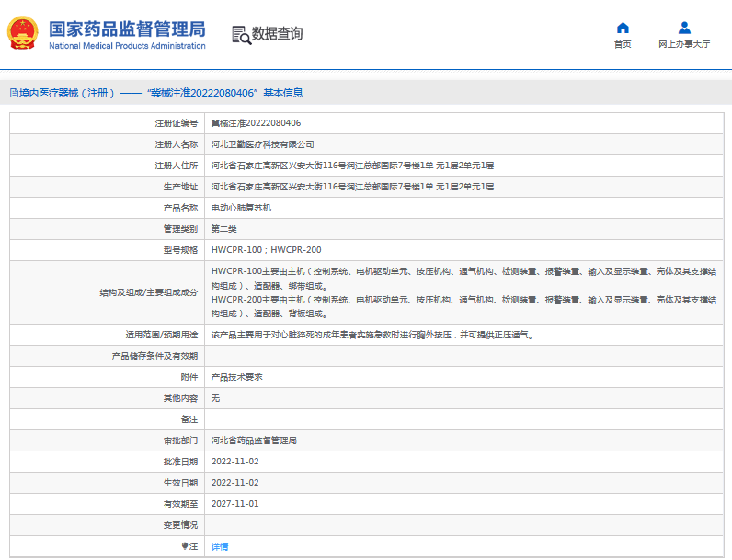
Task: Select the 境内医疗器械（注册）基本信息 heading
Action: click(156, 94)
